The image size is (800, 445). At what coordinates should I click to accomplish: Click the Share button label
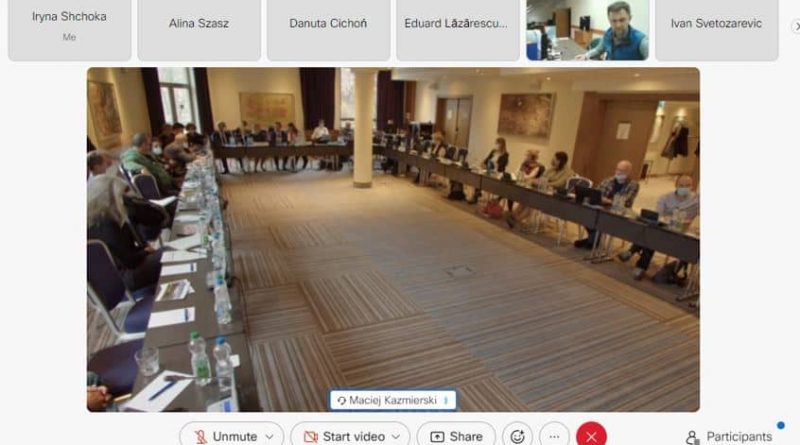pyautogui.click(x=466, y=437)
